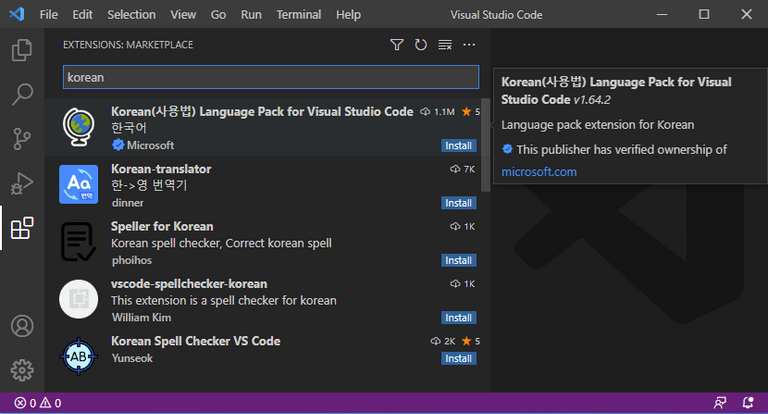768x414 pixels.
Task: Click the feedback icon in status bar
Action: click(x=720, y=403)
